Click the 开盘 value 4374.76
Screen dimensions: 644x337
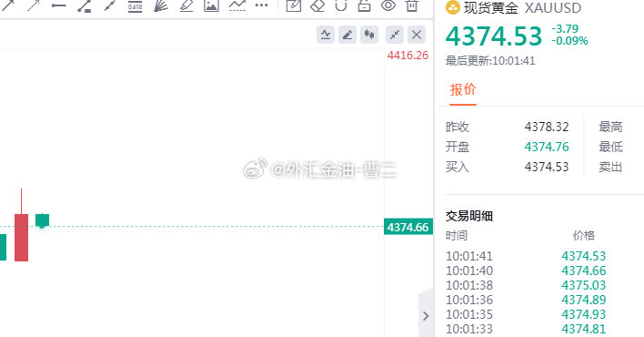pyautogui.click(x=547, y=147)
